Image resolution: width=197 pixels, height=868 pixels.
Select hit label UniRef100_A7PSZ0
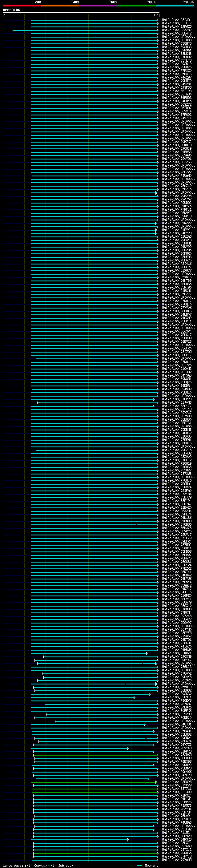[x=177, y=71]
